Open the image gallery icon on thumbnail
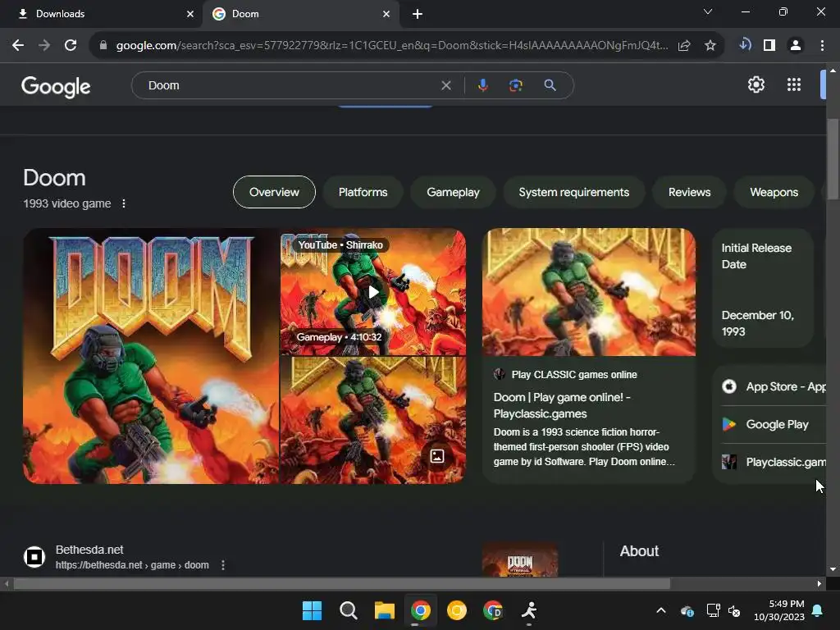 point(437,456)
